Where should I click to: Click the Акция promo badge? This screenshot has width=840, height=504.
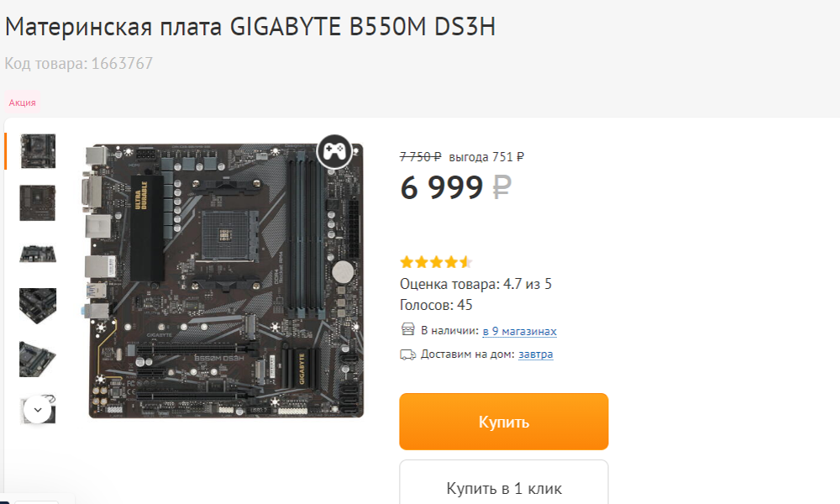click(22, 102)
